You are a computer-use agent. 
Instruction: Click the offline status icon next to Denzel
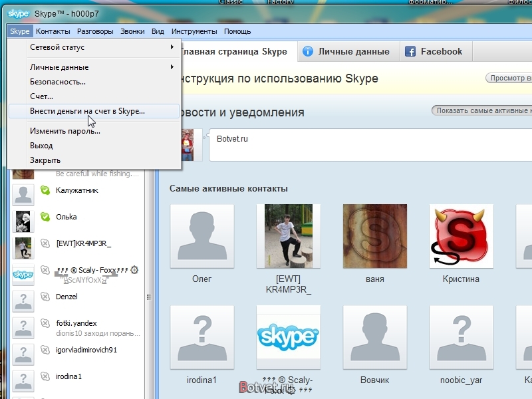(45, 297)
